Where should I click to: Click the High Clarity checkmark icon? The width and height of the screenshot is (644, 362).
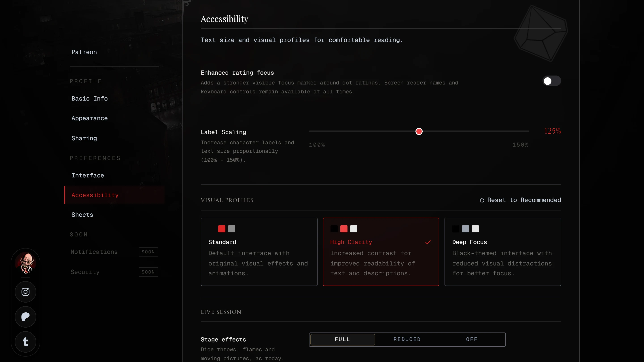pyautogui.click(x=428, y=242)
